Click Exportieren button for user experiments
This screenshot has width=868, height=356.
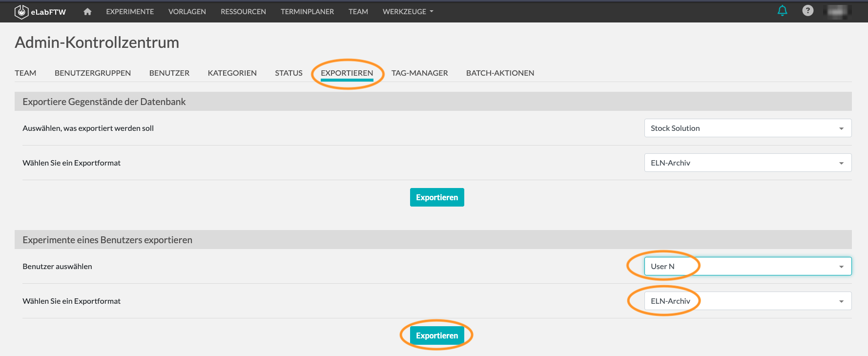437,335
